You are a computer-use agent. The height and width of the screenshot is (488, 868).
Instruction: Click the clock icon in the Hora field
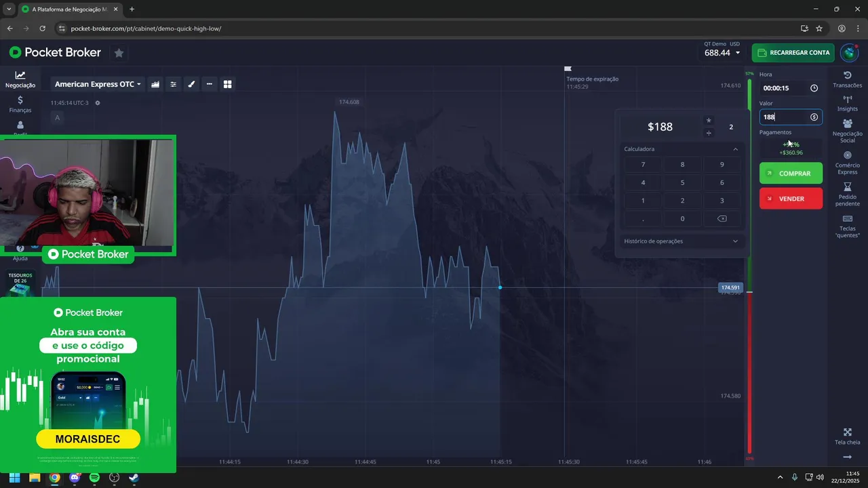point(814,88)
